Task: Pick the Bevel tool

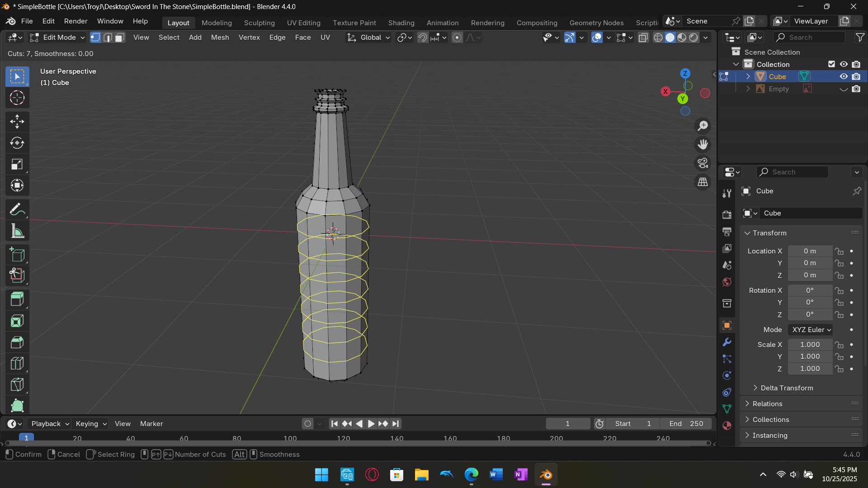Action: (17, 343)
